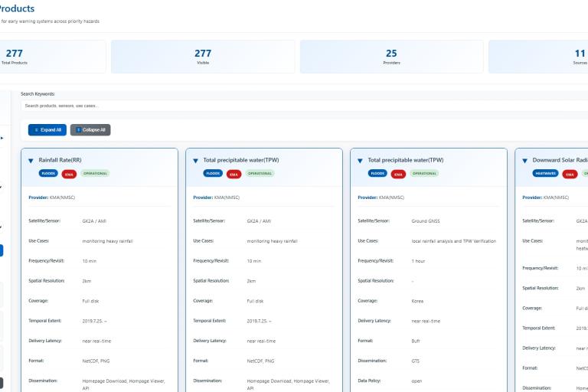
Task: Click OPERATIONAL status badge on Rainfall Rate card
Action: [x=95, y=174]
